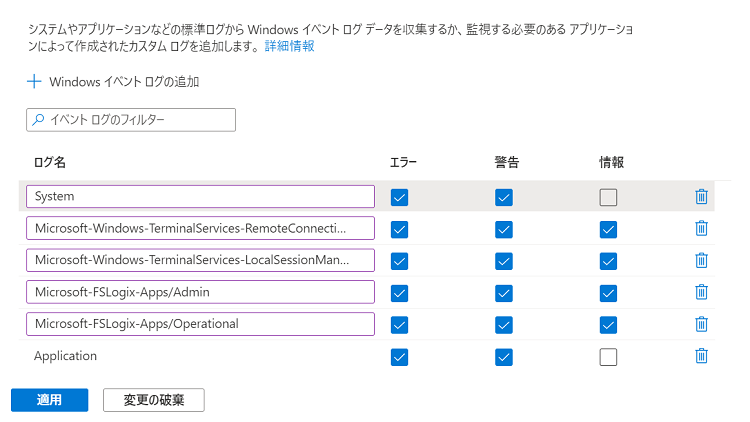The width and height of the screenshot is (750, 422).
Task: Edit the System log name field
Action: click(200, 197)
